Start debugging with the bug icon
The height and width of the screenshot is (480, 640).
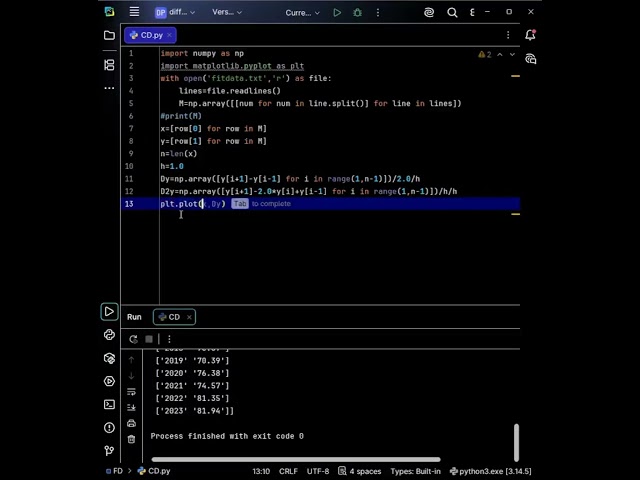pyautogui.click(x=358, y=13)
